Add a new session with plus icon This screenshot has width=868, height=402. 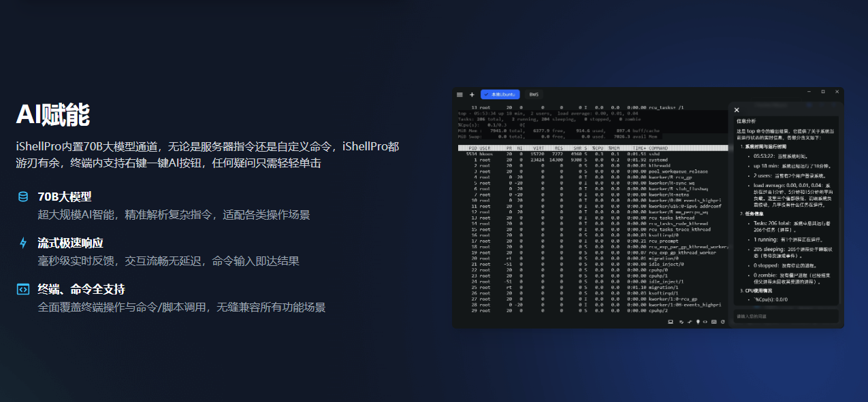coord(472,95)
